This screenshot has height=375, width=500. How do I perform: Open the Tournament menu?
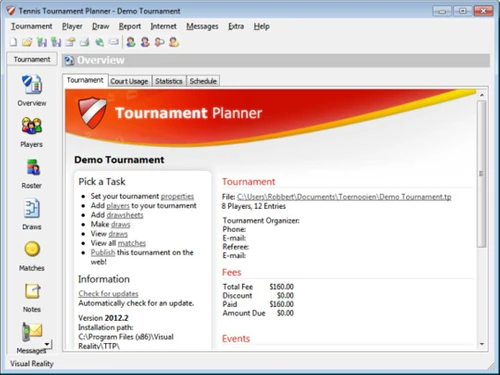pyautogui.click(x=32, y=26)
